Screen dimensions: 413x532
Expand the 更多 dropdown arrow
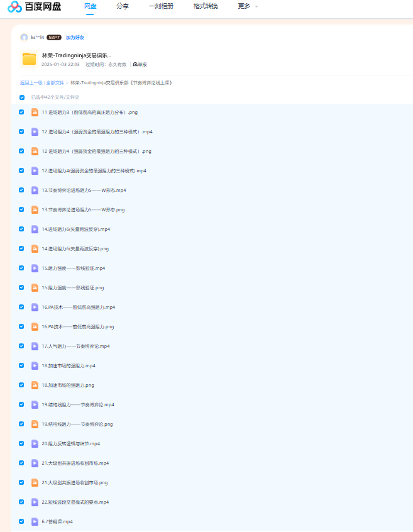256,6
